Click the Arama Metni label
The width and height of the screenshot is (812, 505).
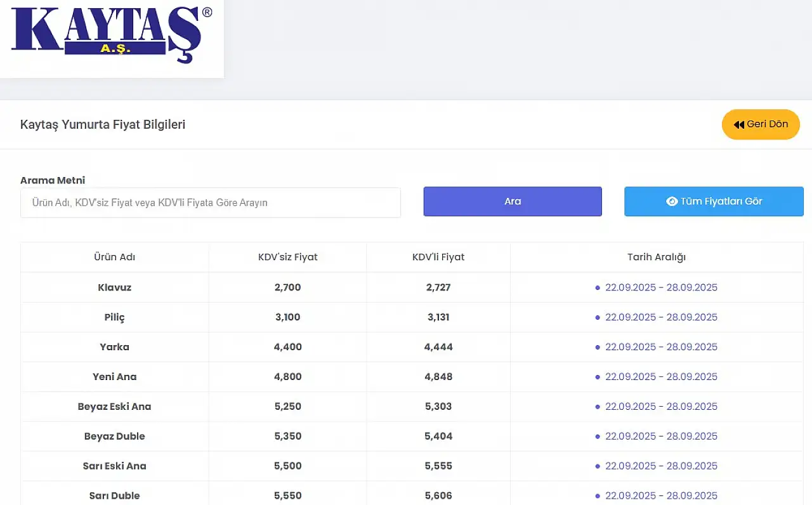[53, 180]
